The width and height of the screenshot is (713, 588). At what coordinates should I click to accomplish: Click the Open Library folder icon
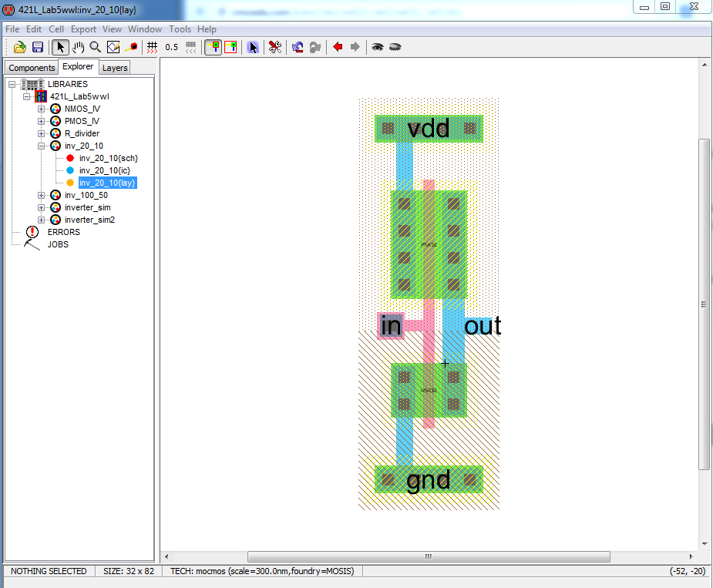pyautogui.click(x=21, y=47)
